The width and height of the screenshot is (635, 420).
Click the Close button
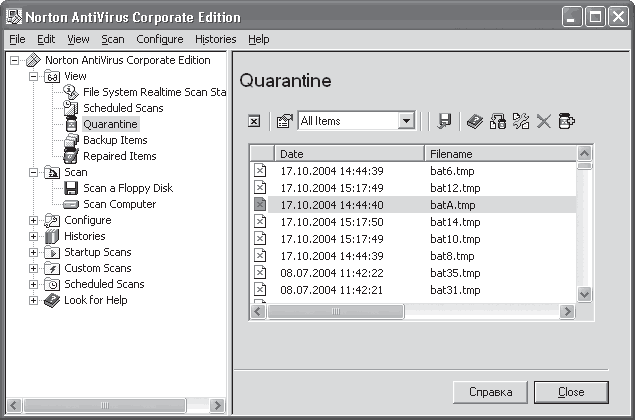(x=571, y=392)
